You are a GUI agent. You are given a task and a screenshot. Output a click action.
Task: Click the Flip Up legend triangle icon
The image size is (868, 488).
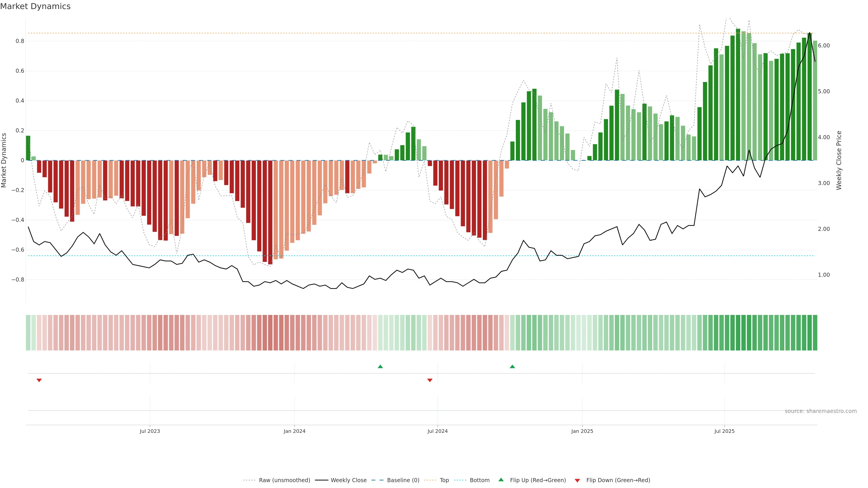pos(501,480)
